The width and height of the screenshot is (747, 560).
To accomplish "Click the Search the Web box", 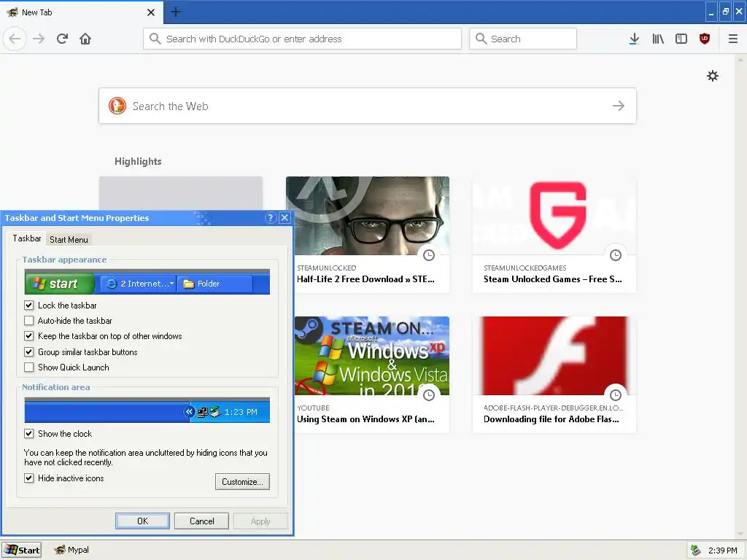I will click(x=368, y=106).
